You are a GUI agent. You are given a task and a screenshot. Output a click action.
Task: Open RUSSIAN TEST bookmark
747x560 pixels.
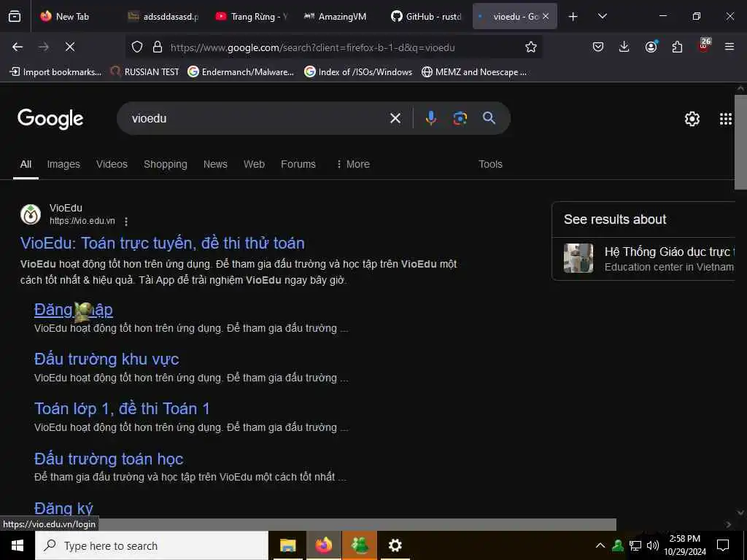point(145,72)
